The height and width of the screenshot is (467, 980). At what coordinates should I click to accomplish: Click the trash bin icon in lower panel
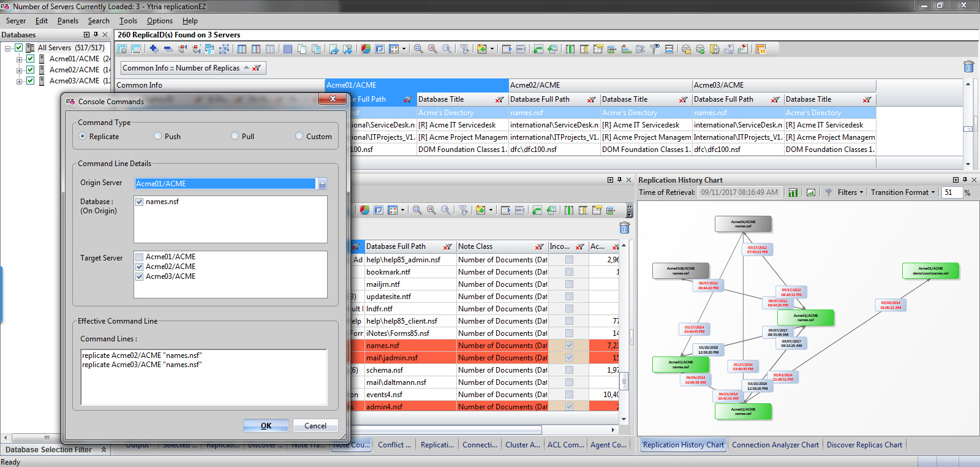[x=624, y=228]
